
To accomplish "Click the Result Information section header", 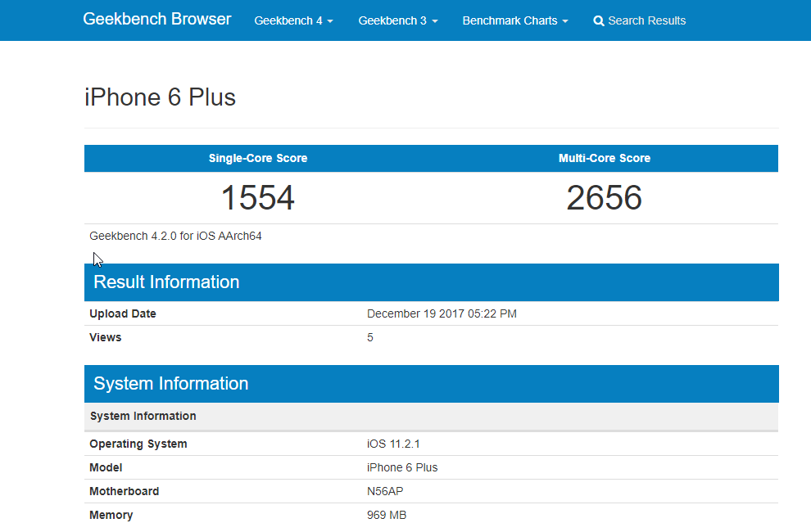I will 432,282.
